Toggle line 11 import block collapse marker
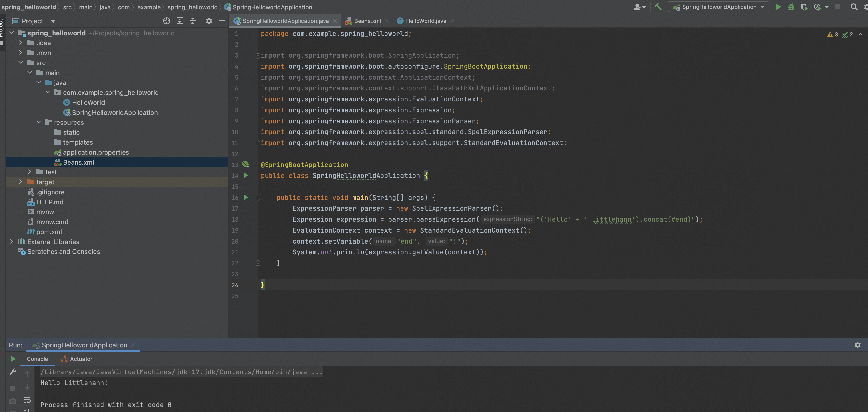Screen dimensions: 868x412 [257, 143]
